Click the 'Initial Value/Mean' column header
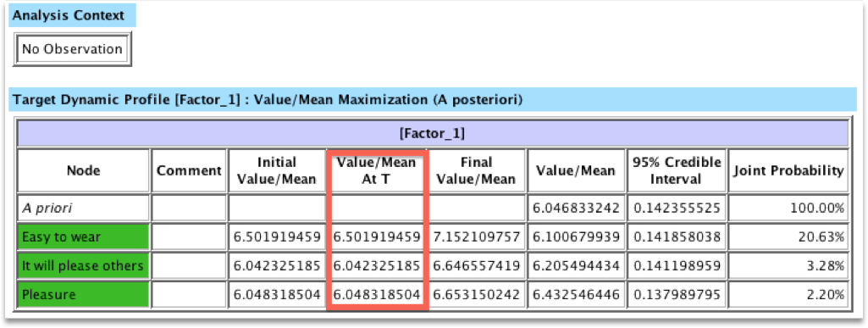The image size is (868, 328). (277, 170)
